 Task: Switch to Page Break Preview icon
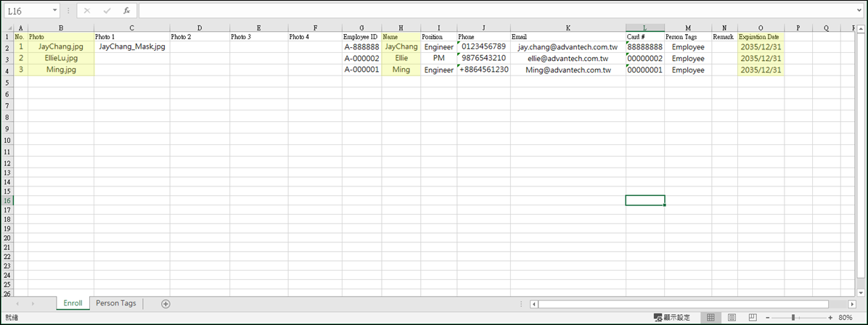click(752, 317)
